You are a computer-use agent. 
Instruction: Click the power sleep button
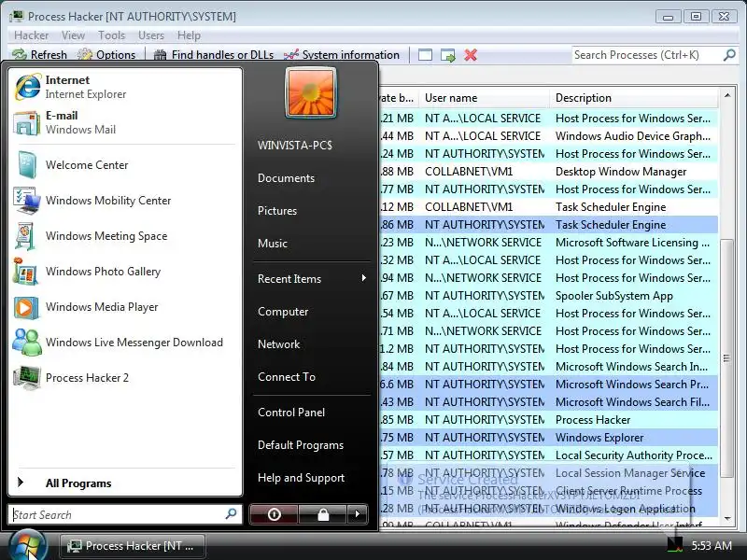[274, 514]
